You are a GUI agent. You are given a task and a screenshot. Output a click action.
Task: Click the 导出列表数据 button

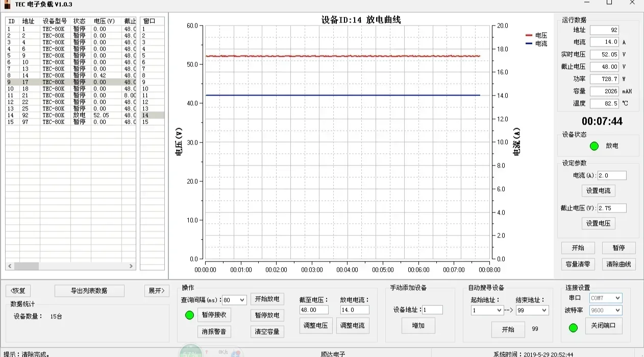coord(89,291)
